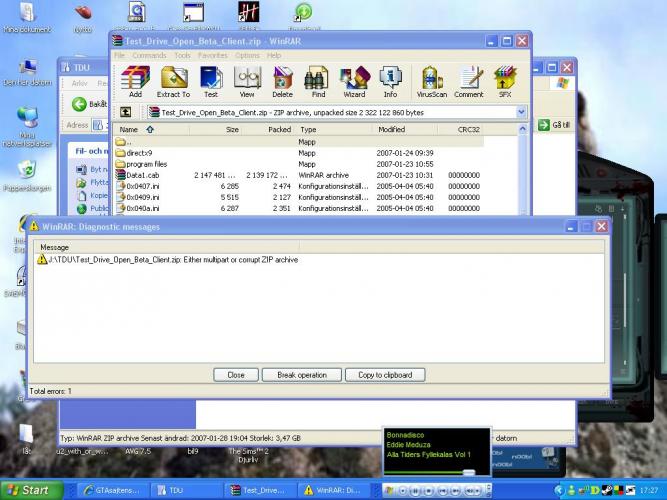The image size is (667, 500).
Task: Click the Info toolbar icon
Action: (x=391, y=79)
